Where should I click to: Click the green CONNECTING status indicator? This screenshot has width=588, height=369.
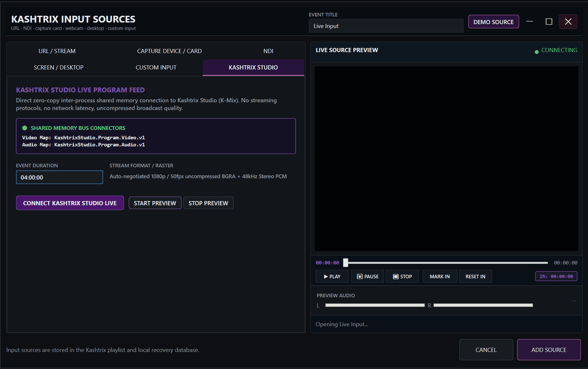(556, 51)
